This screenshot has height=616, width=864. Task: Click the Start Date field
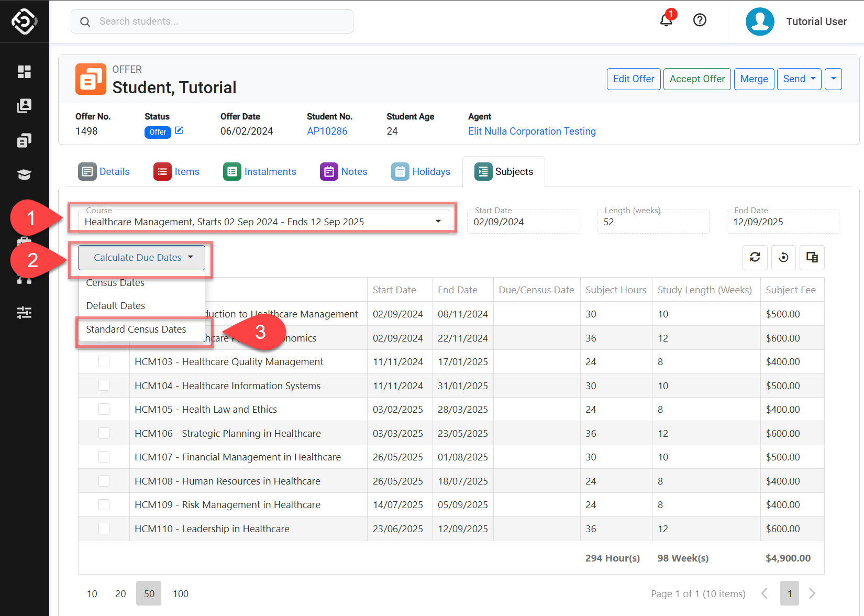point(524,222)
